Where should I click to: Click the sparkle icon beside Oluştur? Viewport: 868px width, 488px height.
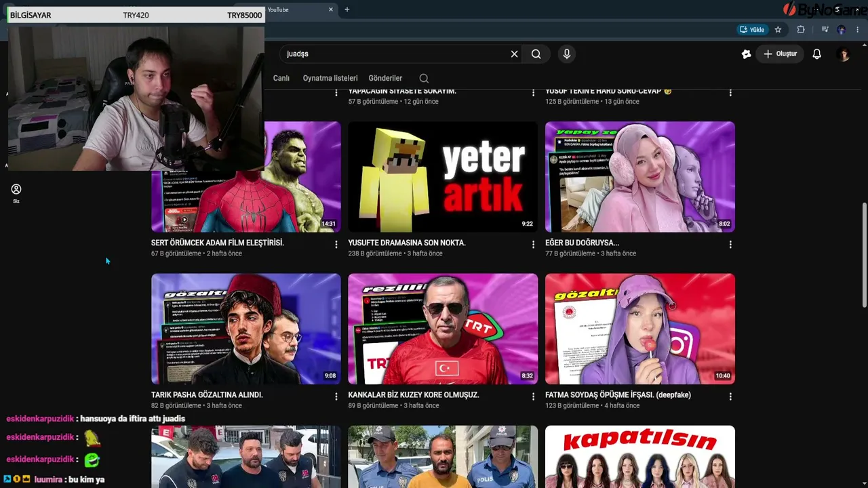[747, 54]
